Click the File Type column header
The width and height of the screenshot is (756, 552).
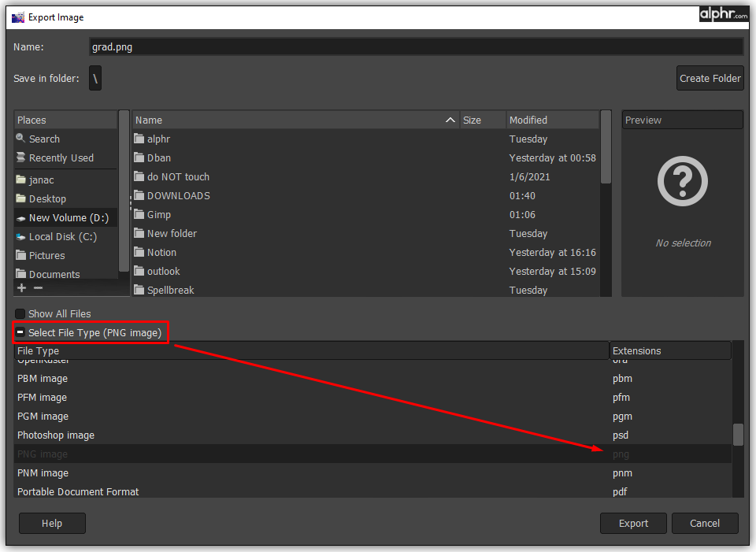click(312, 350)
